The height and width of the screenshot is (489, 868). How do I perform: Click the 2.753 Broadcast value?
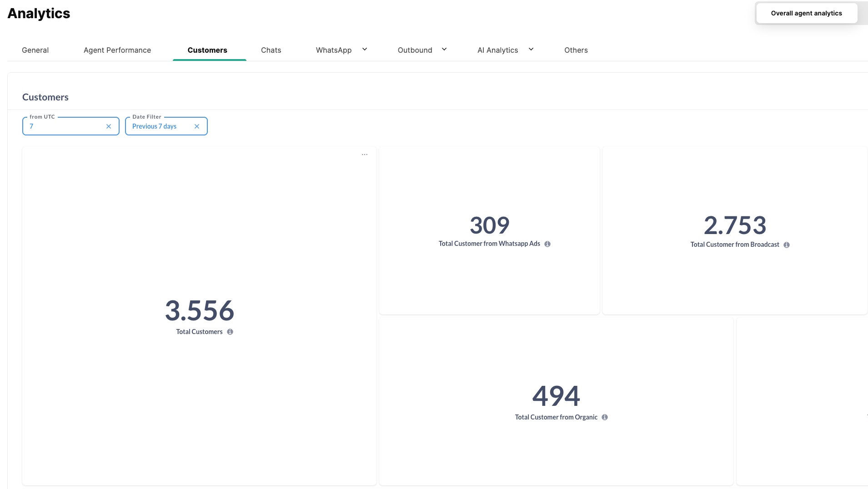[735, 225]
